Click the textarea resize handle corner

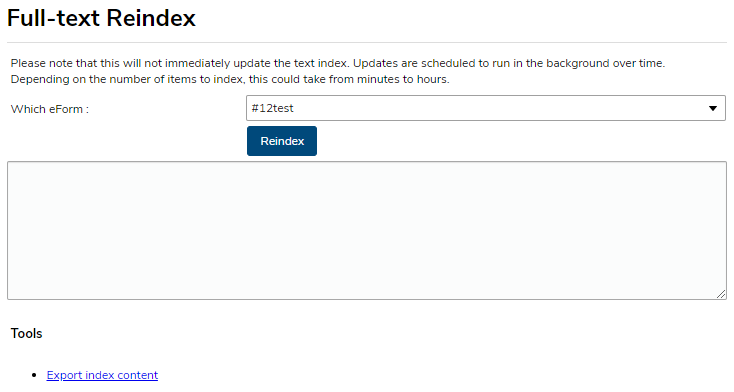721,294
